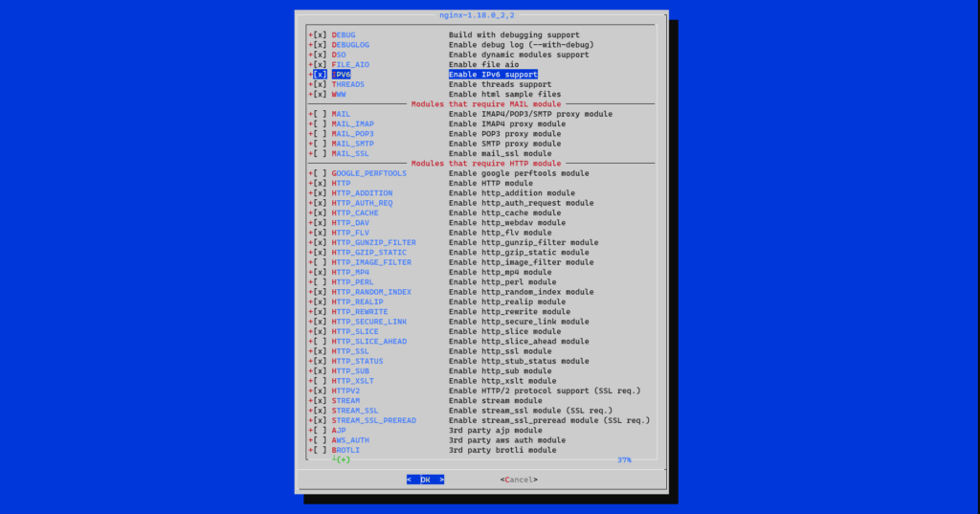Screen dimensions: 980x514
Task: Toggle the highlighted IPV6 checkbox
Action: [320, 75]
